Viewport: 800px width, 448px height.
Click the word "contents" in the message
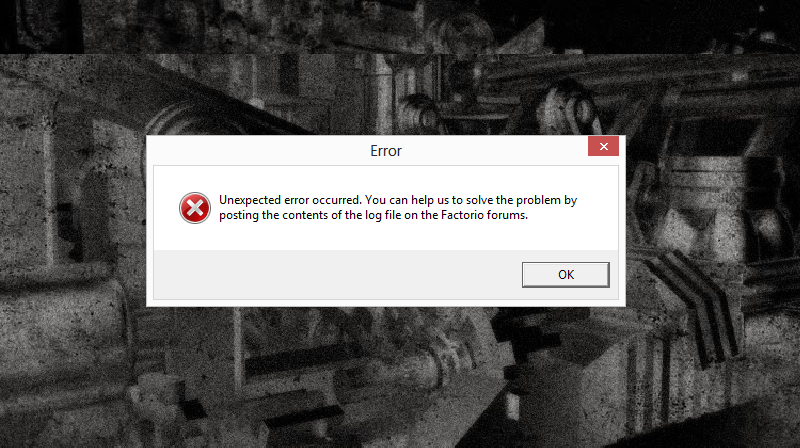pos(305,215)
